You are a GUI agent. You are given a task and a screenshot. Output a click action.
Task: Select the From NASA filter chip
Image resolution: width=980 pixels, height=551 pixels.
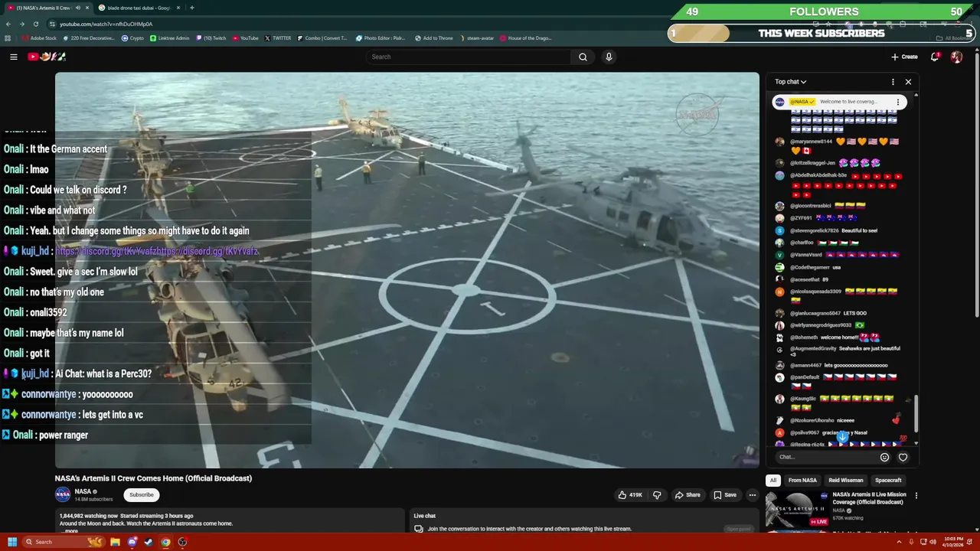[x=802, y=481]
